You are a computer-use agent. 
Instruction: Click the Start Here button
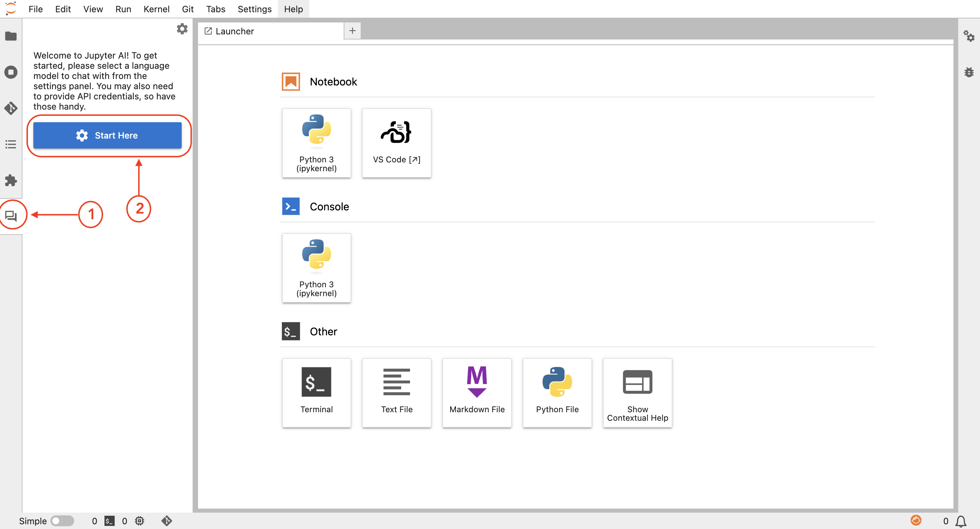[x=107, y=135]
